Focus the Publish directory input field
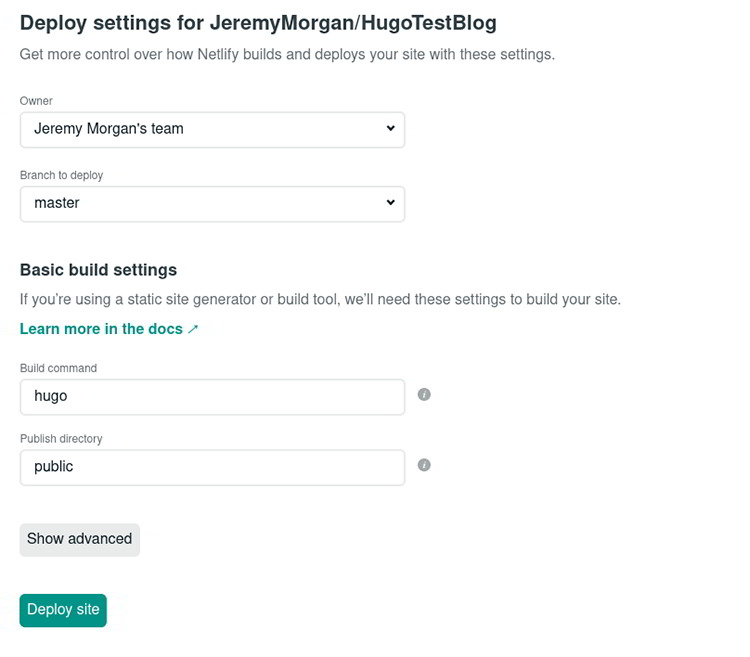 click(212, 467)
